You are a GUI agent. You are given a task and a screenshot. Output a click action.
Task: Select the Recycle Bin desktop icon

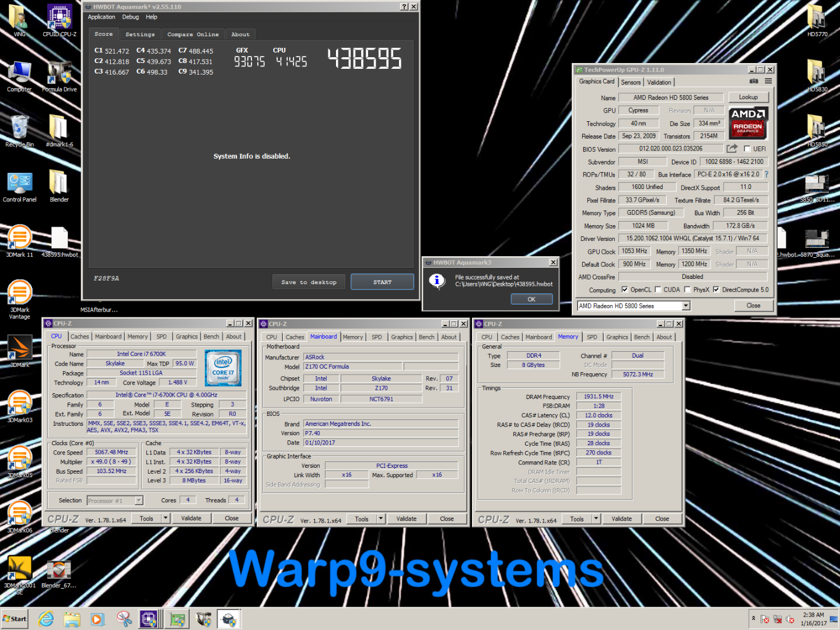(x=19, y=131)
